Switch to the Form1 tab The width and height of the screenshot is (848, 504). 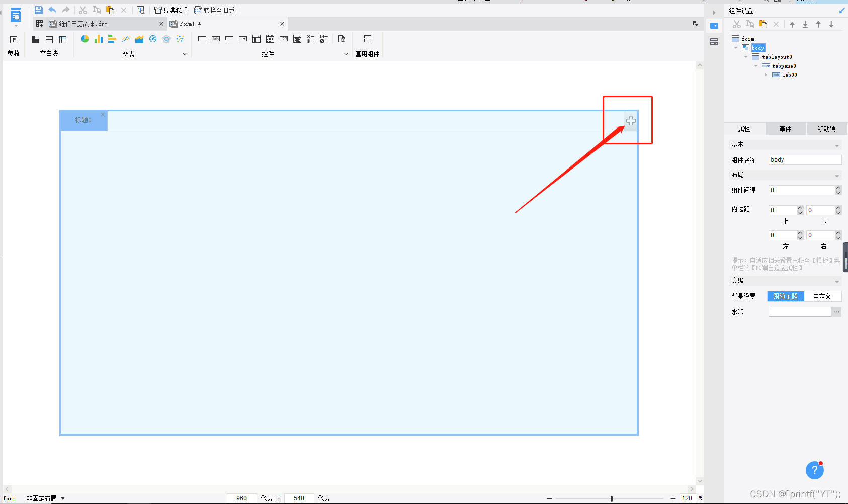pyautogui.click(x=227, y=24)
